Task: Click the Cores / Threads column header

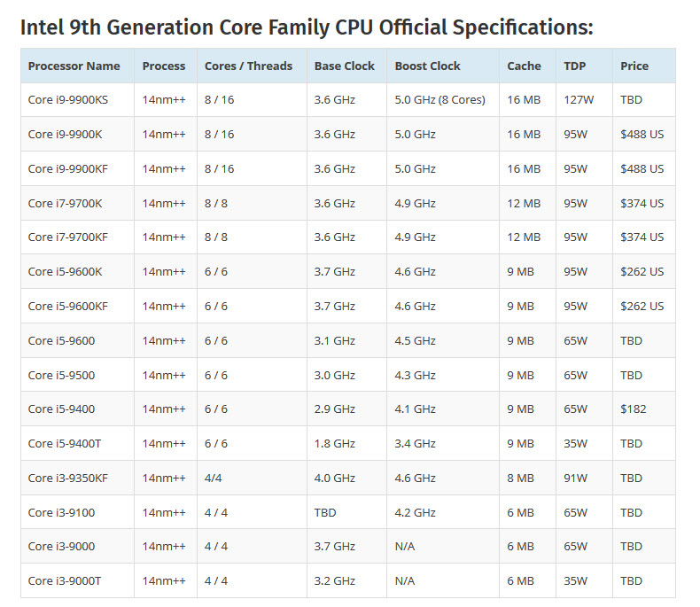Action: 248,66
